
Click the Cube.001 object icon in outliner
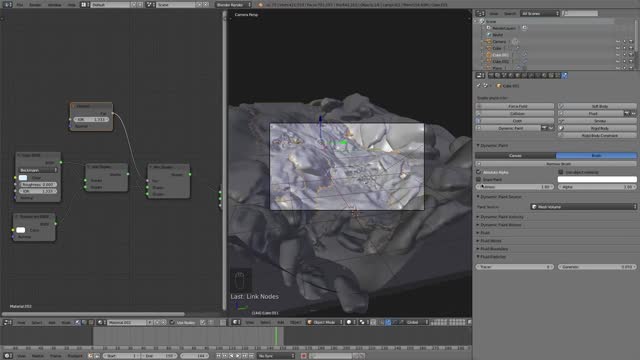489,55
